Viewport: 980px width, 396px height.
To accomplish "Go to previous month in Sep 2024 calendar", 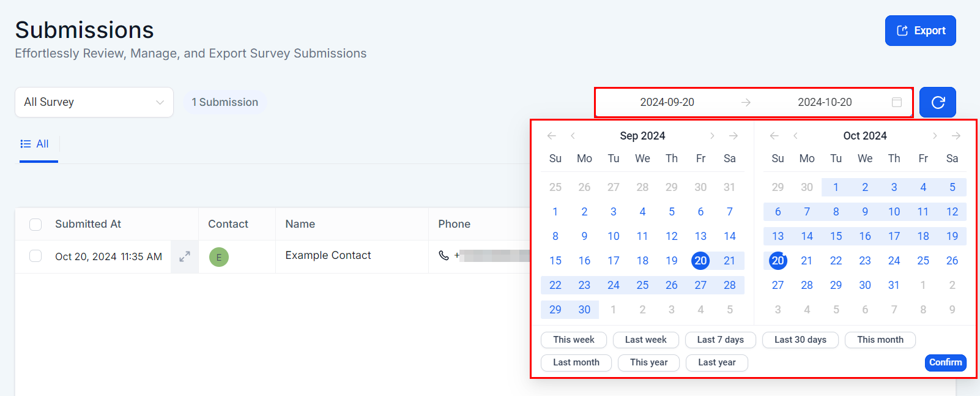I will 573,136.
